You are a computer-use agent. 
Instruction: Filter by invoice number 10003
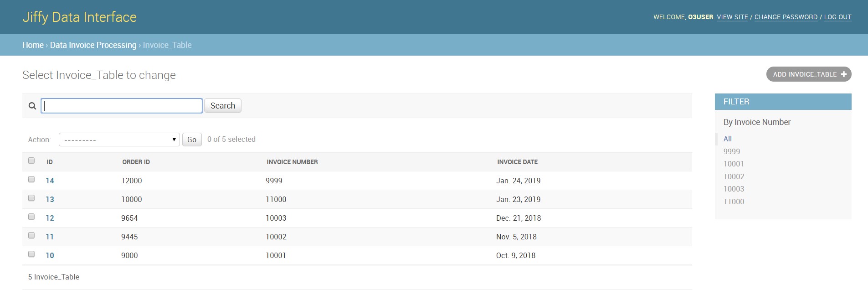(734, 189)
